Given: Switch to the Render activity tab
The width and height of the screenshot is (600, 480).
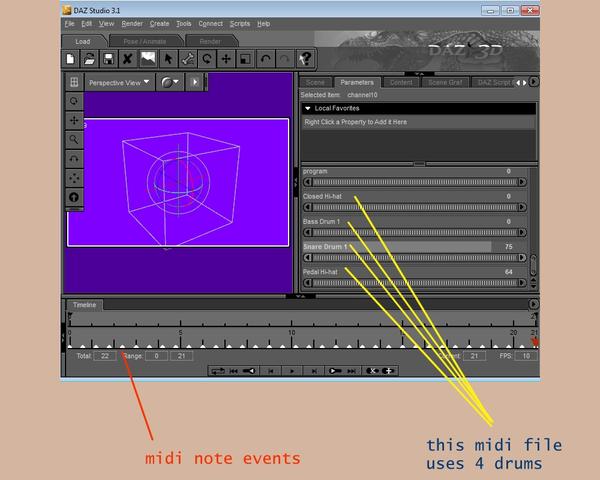Looking at the screenshot, I should [x=210, y=41].
